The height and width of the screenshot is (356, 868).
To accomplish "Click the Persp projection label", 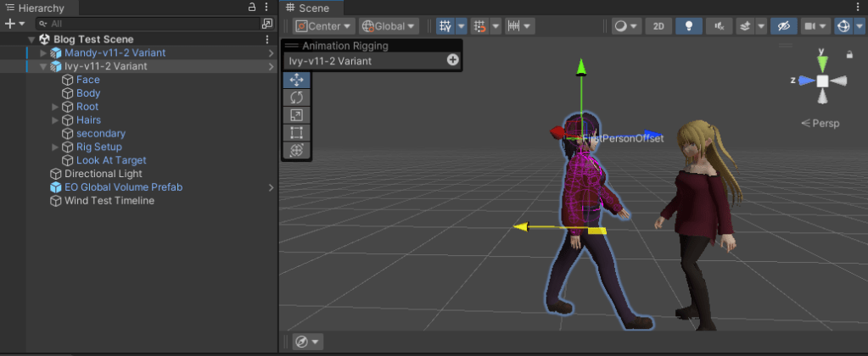I will 820,123.
